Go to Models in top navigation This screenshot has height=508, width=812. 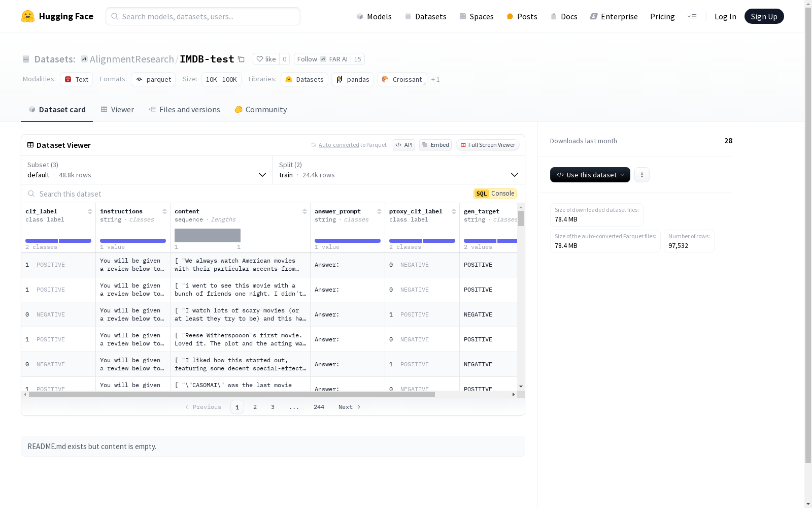point(374,16)
